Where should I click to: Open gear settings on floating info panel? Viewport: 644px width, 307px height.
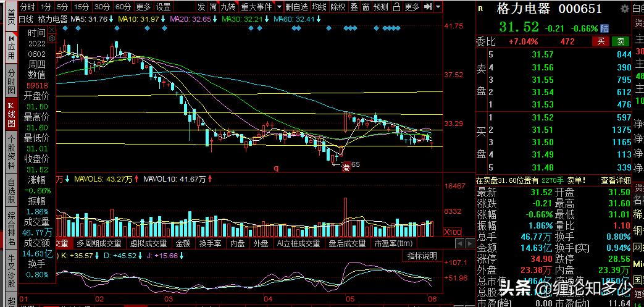tap(52, 38)
